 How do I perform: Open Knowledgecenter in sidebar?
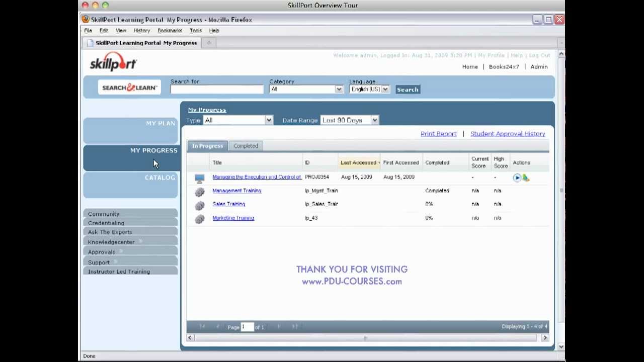[130, 242]
